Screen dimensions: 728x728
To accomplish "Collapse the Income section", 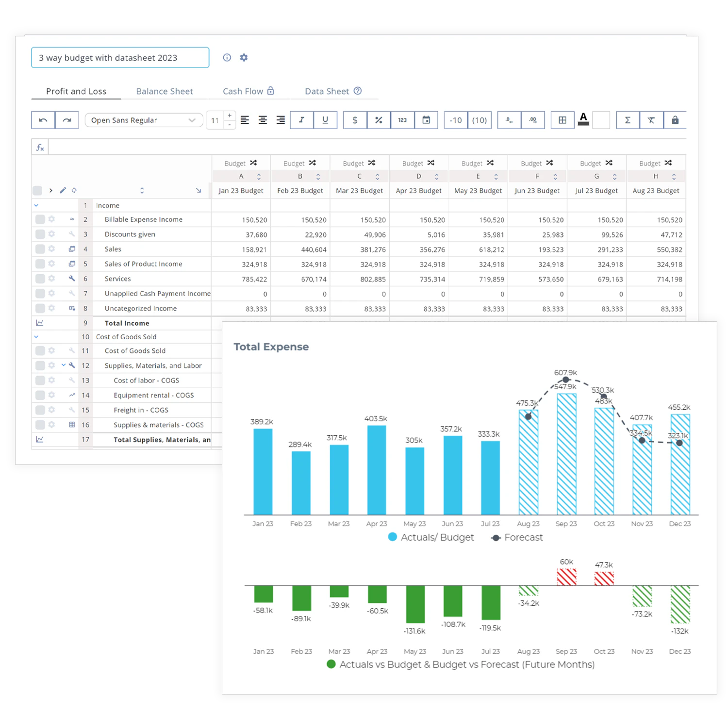I will coord(36,205).
